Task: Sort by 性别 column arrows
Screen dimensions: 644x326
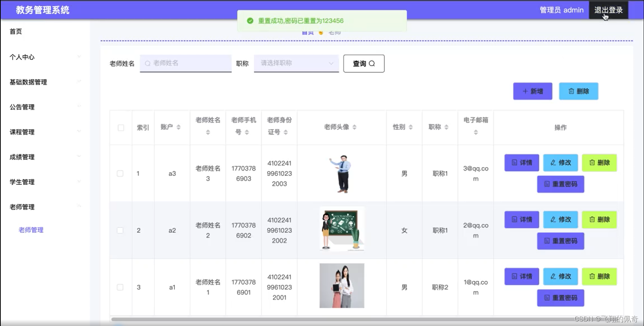Action: pos(411,127)
